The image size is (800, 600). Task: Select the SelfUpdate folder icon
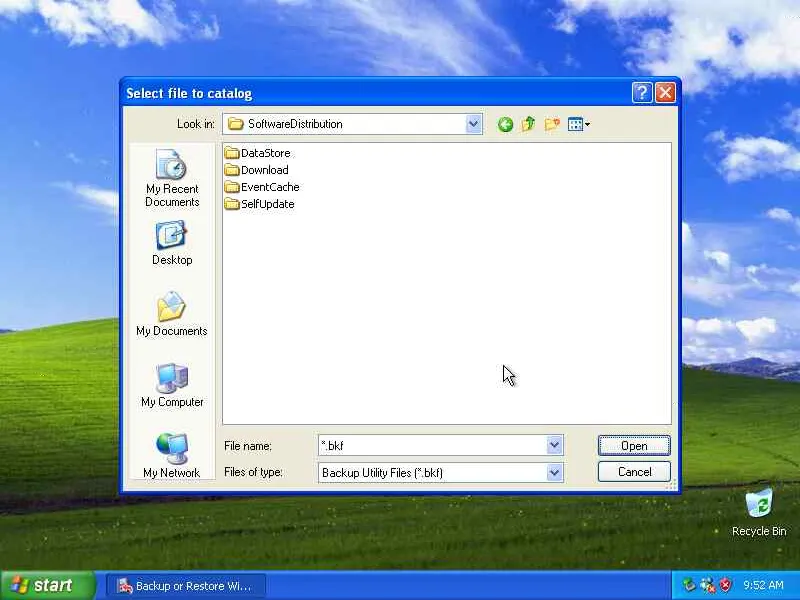[x=232, y=204]
